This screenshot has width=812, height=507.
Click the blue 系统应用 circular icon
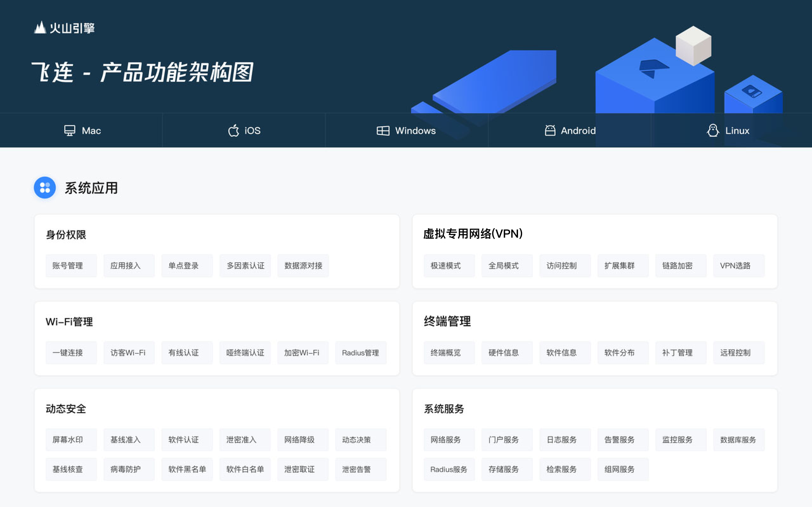coord(45,188)
